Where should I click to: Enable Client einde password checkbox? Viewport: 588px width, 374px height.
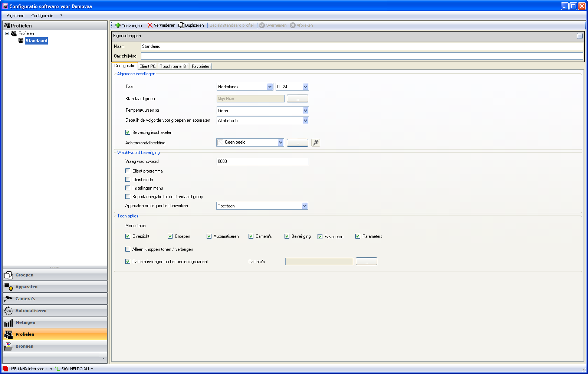[x=128, y=180]
